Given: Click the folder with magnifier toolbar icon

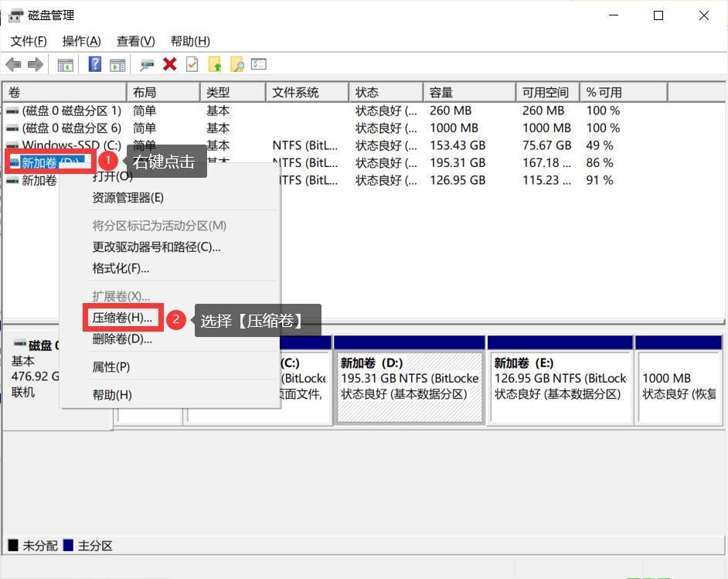Looking at the screenshot, I should pos(239,64).
